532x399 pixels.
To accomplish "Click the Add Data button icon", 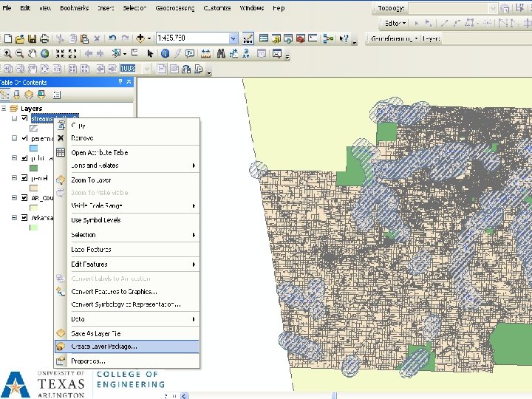I will coord(141,38).
